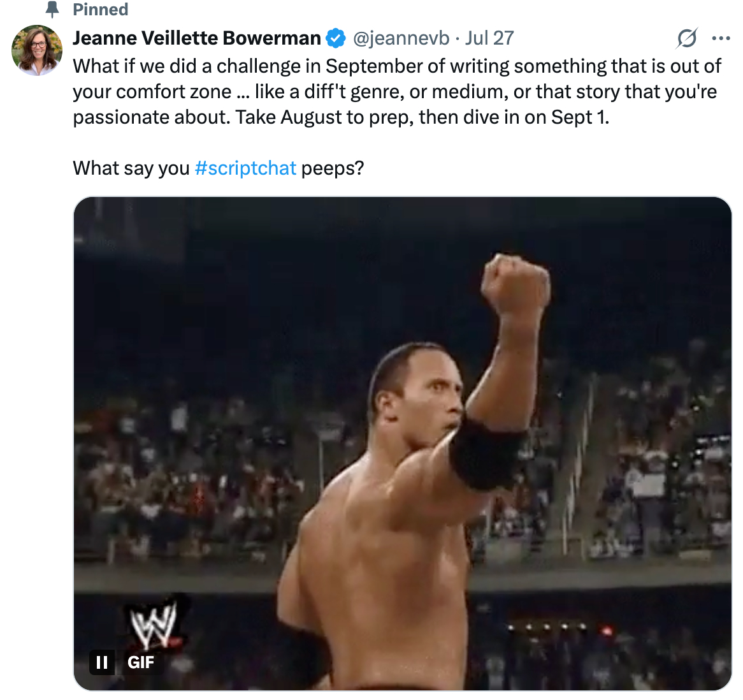Viewport: 743px width, 700px height.
Task: Open the tweet by clicking its first line
Action: (x=396, y=66)
